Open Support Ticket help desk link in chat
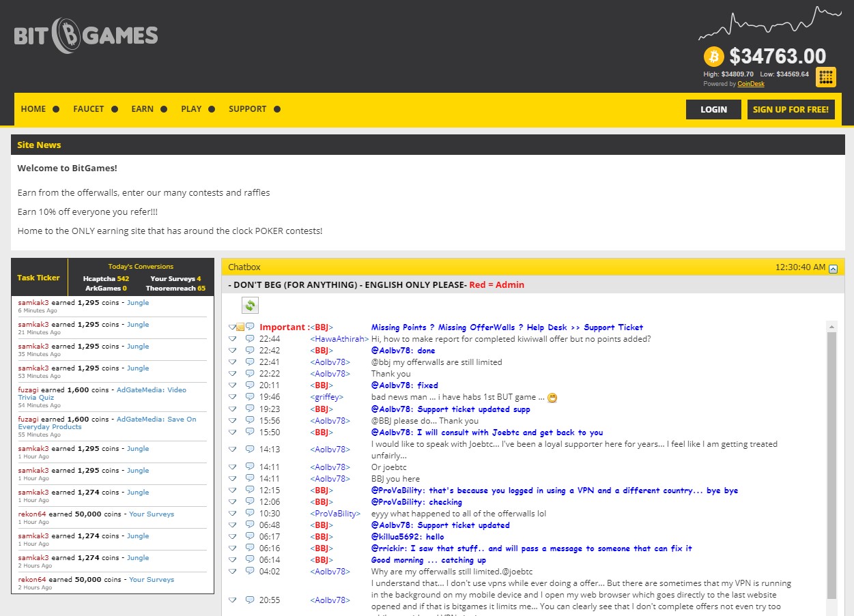 (613, 327)
